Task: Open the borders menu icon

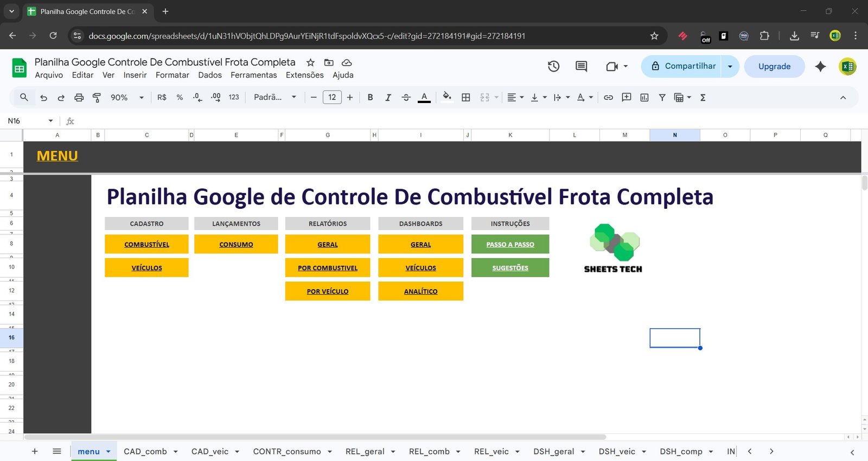Action: (465, 98)
